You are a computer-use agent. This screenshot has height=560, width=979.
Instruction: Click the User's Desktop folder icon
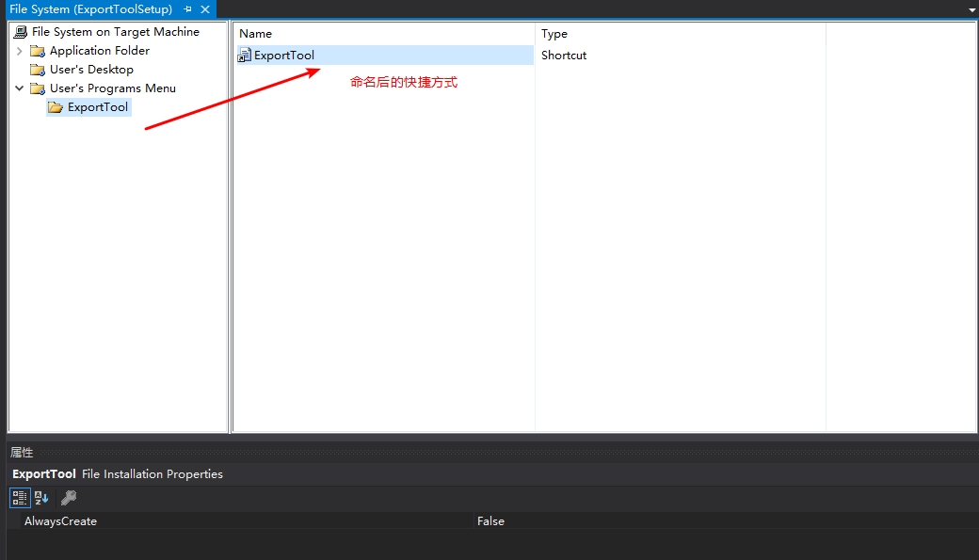click(x=38, y=70)
